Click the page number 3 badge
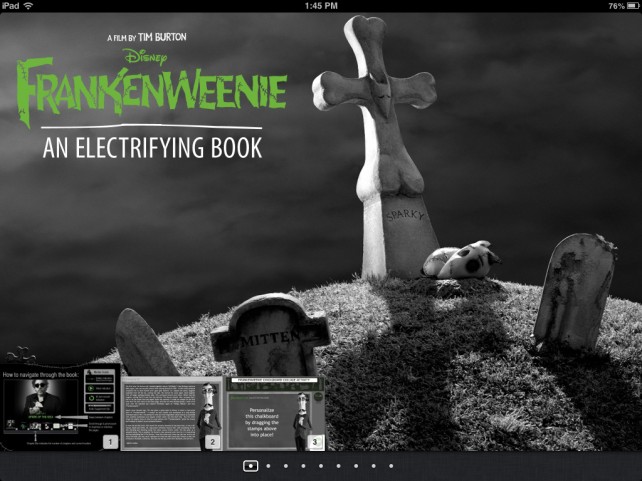This screenshot has height=481, width=642. click(315, 442)
